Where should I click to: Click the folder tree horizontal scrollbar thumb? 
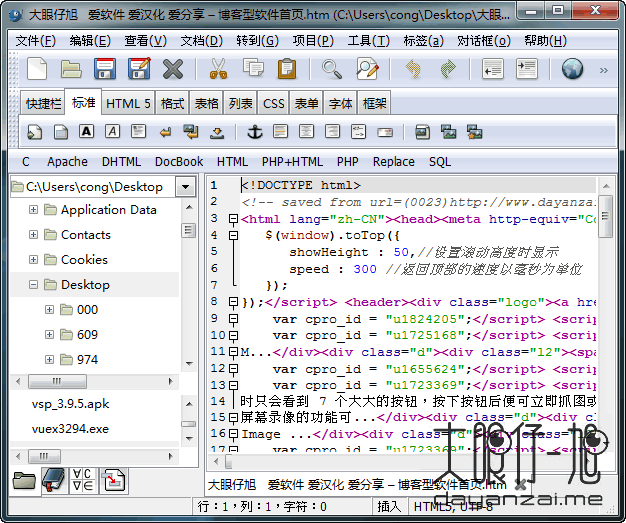[x=57, y=381]
